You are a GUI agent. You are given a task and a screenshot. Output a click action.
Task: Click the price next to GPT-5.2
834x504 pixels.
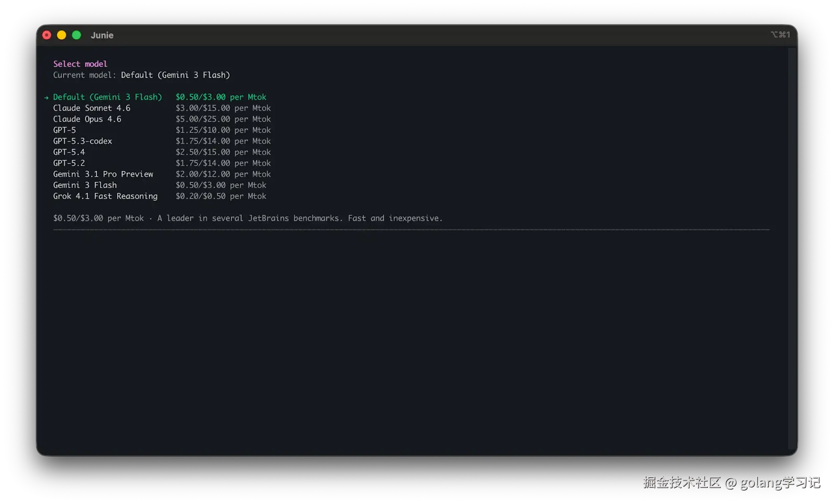click(x=223, y=163)
